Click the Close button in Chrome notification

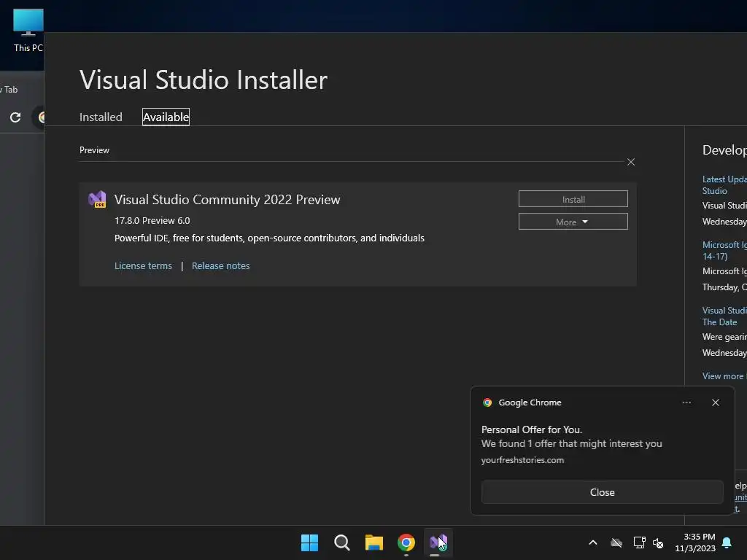[602, 492]
